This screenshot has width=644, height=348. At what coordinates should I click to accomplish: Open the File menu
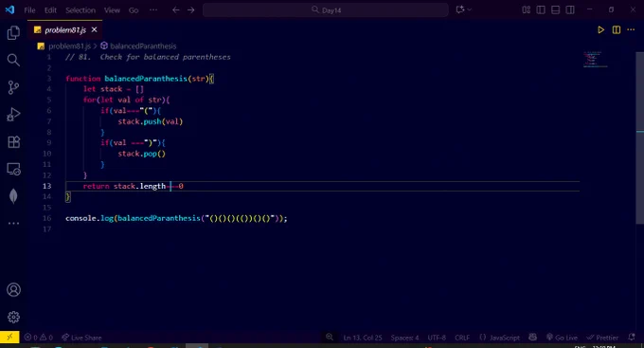[29, 10]
